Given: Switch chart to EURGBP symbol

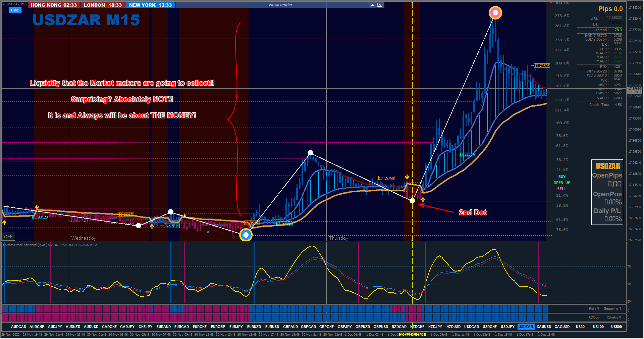Looking at the screenshot, I should pyautogui.click(x=218, y=327).
